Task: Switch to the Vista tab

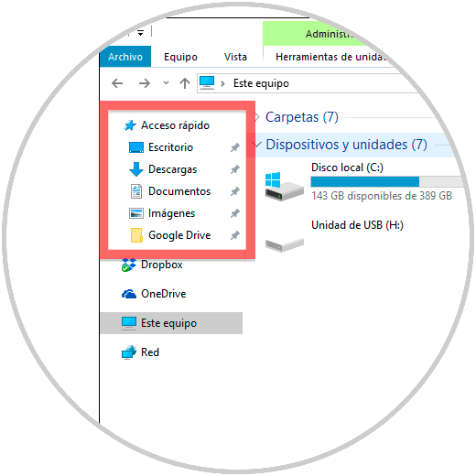Action: coord(235,57)
